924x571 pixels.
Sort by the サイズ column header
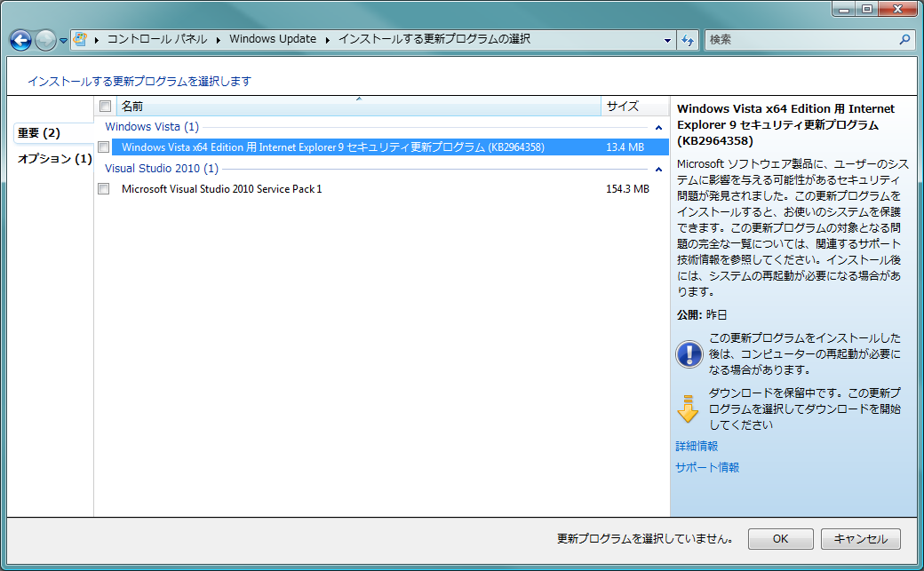point(634,106)
